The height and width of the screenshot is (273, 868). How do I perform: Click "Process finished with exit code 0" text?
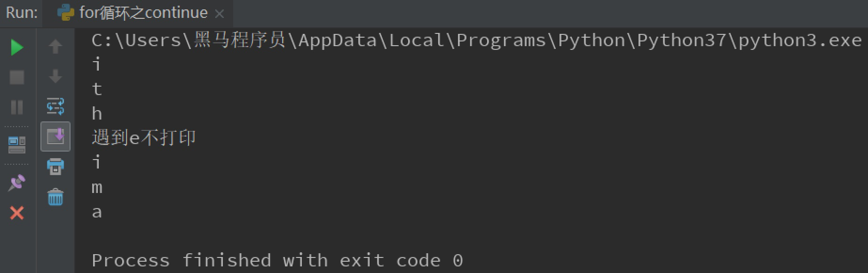pyautogui.click(x=277, y=260)
